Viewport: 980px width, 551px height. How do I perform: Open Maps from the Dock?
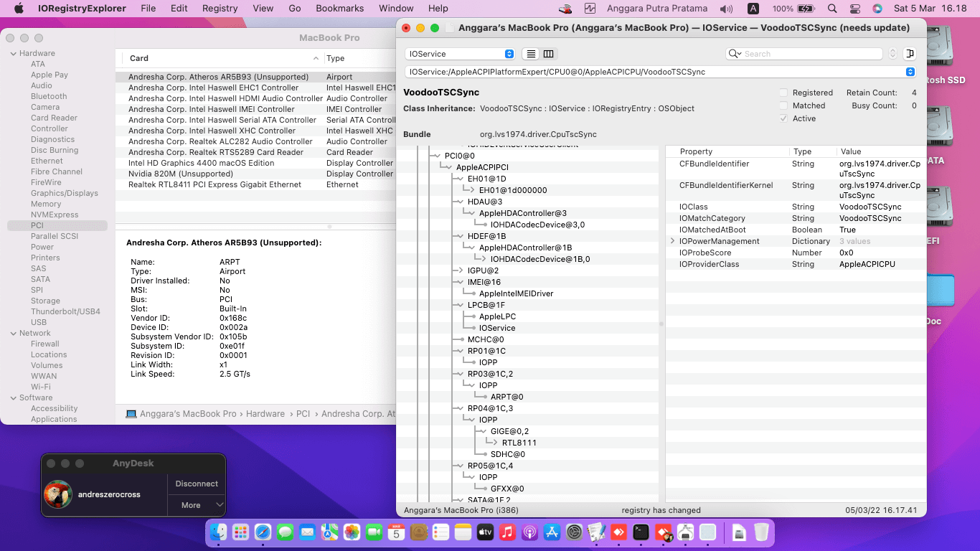[x=329, y=532]
